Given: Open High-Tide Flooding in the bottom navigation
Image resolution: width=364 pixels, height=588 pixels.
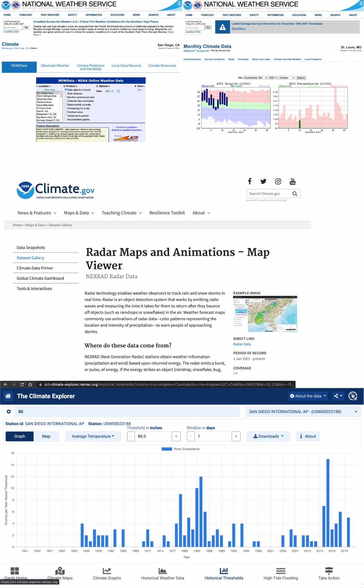Looking at the screenshot, I should pos(281,573).
